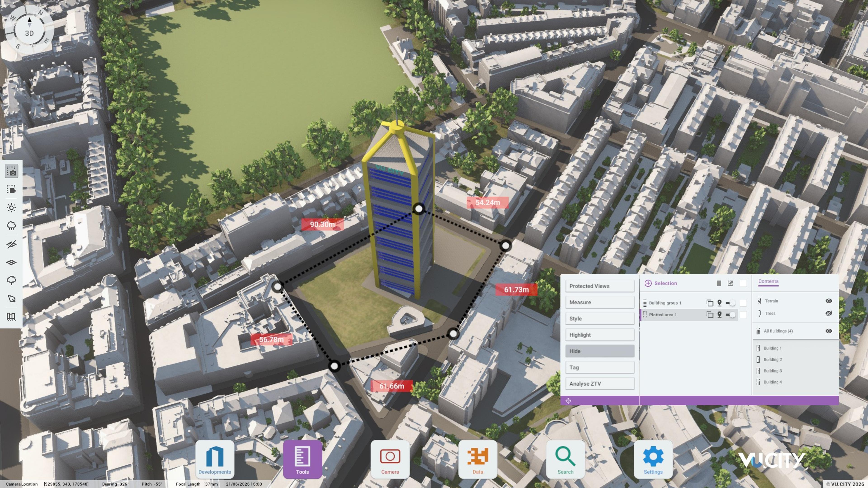Screen dimensions: 868x488
Task: Click the building skyline icon in sidebar
Action: click(x=12, y=317)
